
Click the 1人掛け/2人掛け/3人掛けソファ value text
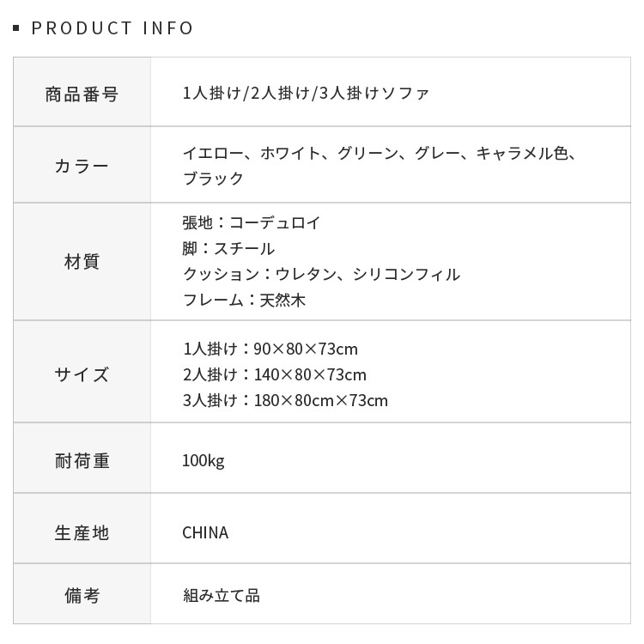pos(306,93)
